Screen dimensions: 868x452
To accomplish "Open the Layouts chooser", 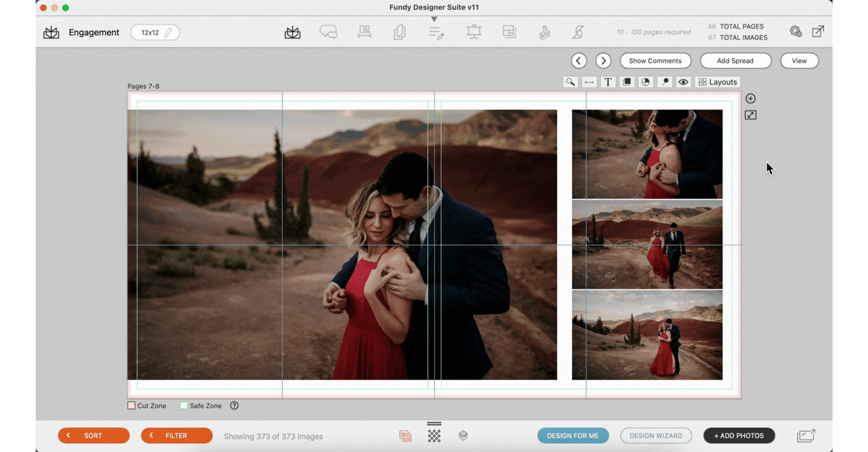I will coord(718,82).
